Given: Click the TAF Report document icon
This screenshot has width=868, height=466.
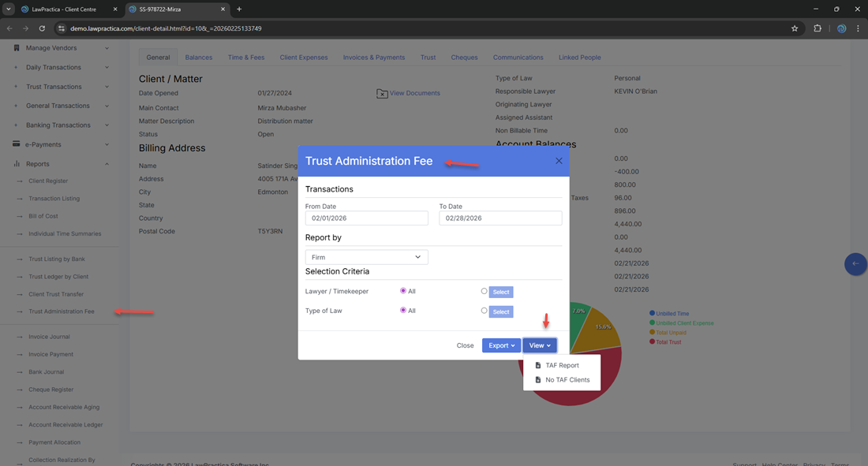Looking at the screenshot, I should (538, 366).
